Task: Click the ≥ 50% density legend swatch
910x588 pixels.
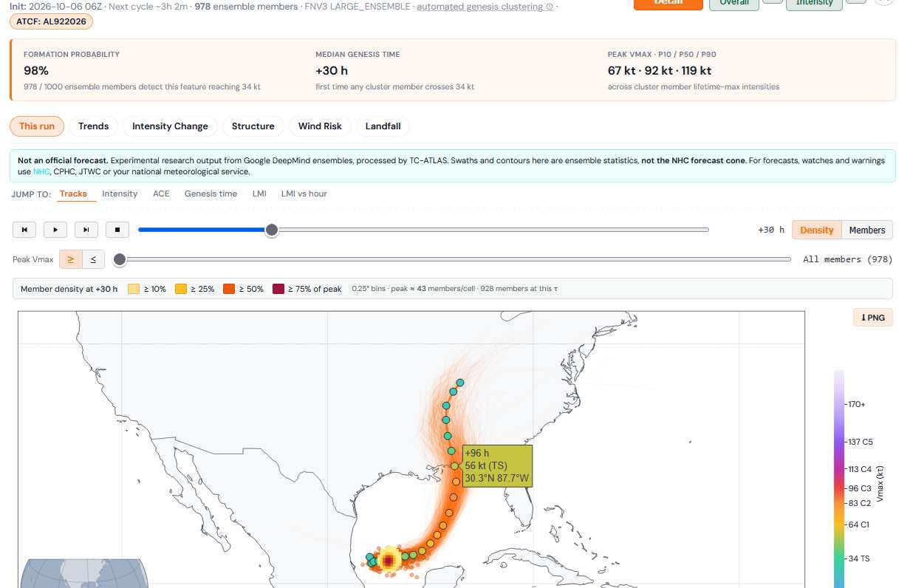Action: tap(229, 289)
